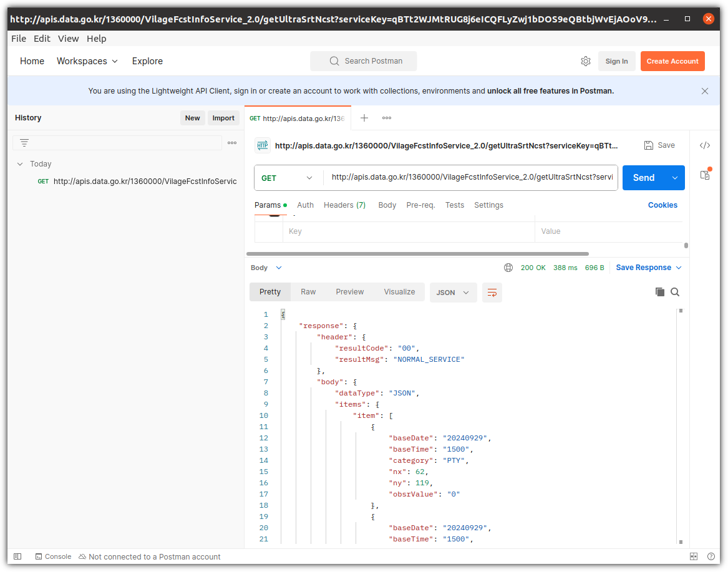Open the request Settings tab
Viewport: 728px width, 572px height.
click(488, 205)
